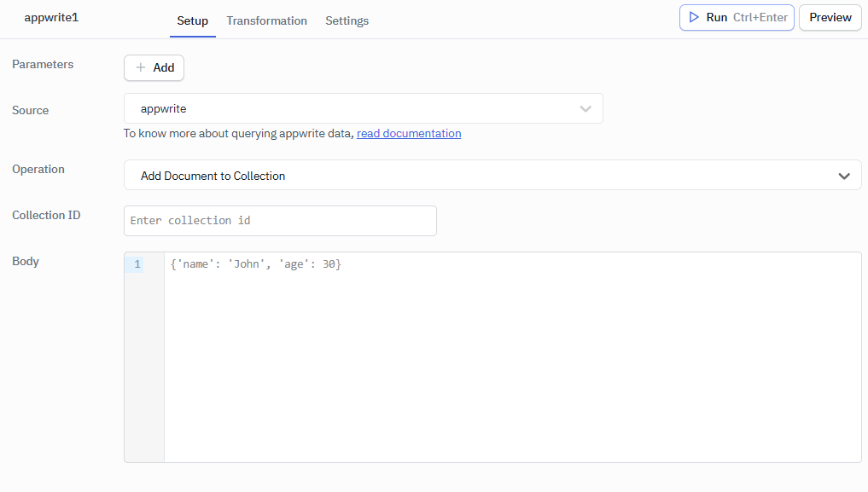
Task: Select the query name appwrite1 to rename it
Action: click(x=51, y=17)
